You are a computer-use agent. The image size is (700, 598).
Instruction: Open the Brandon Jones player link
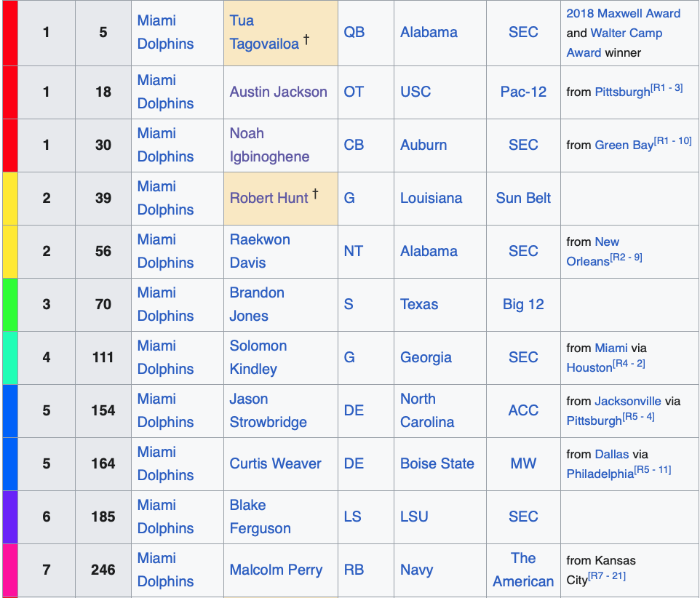point(257,304)
